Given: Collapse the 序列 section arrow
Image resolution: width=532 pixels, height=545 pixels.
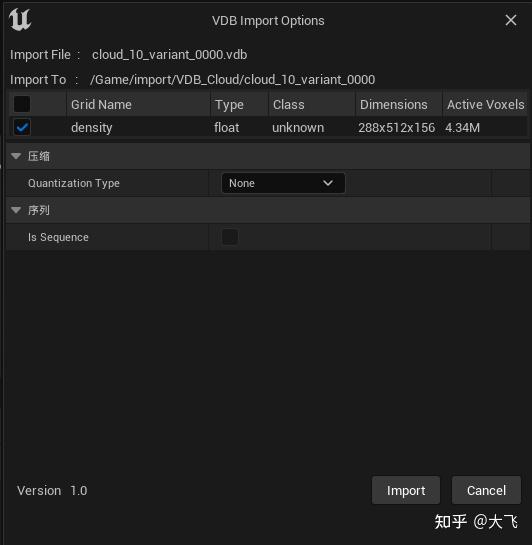Looking at the screenshot, I should click(16, 210).
